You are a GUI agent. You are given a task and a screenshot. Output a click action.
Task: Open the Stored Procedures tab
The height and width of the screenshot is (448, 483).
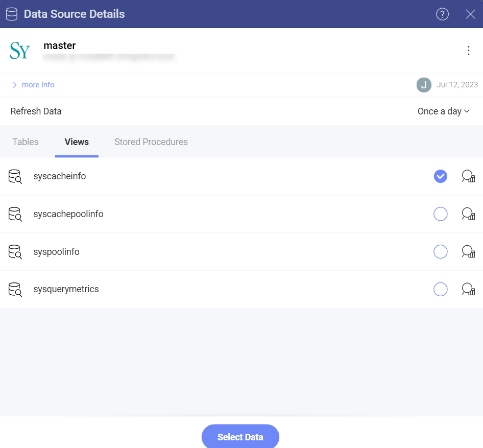tap(151, 142)
